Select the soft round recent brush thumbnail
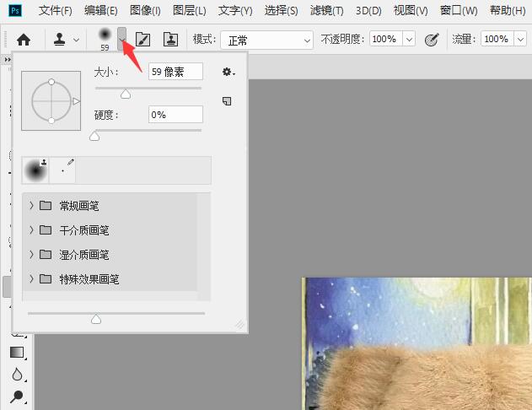This screenshot has width=532, height=410. click(x=35, y=170)
